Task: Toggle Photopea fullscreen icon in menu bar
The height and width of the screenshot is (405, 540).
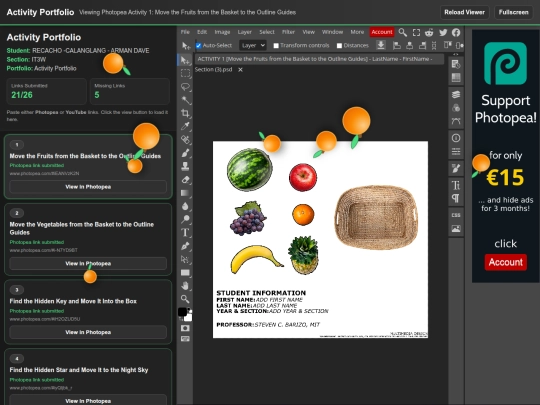Action: [x=416, y=32]
